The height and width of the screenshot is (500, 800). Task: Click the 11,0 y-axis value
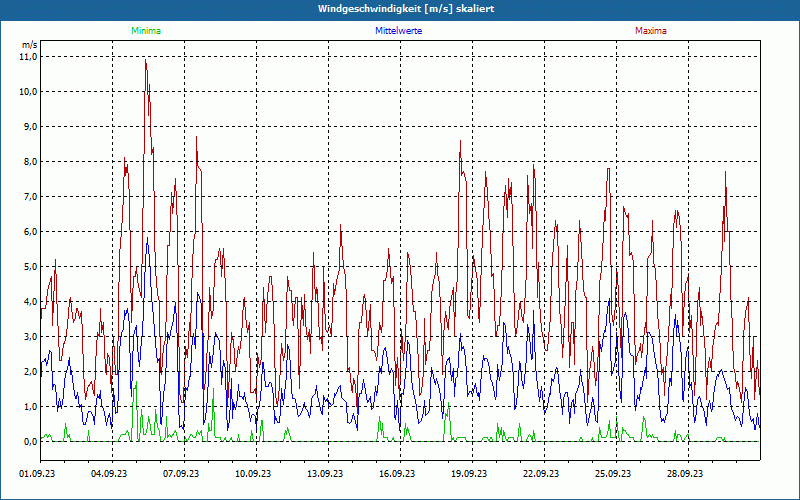[x=29, y=57]
